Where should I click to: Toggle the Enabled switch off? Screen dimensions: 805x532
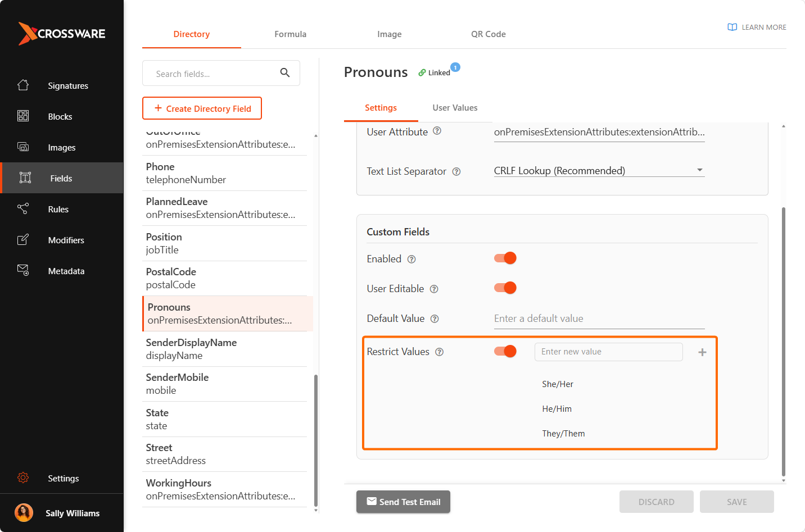[x=505, y=258]
